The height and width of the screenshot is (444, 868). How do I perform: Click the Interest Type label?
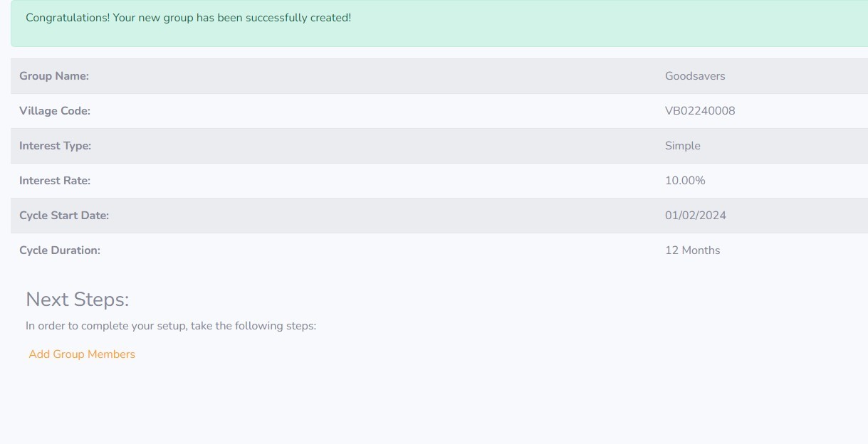tap(56, 146)
